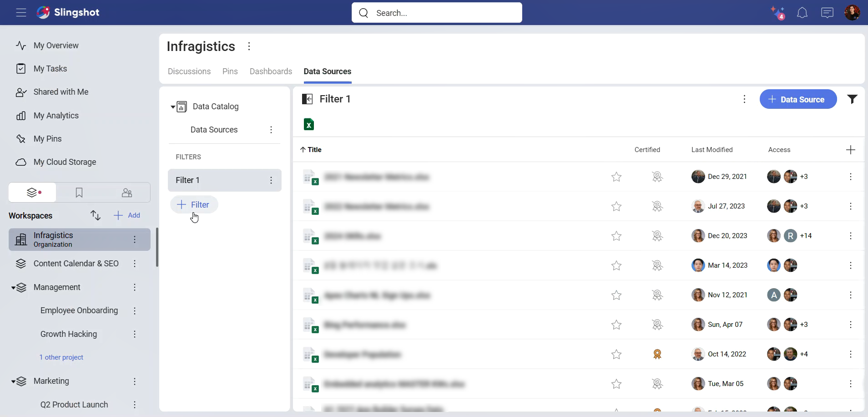868x417 pixels.
Task: Open options for Growth Hacking
Action: pyautogui.click(x=135, y=334)
